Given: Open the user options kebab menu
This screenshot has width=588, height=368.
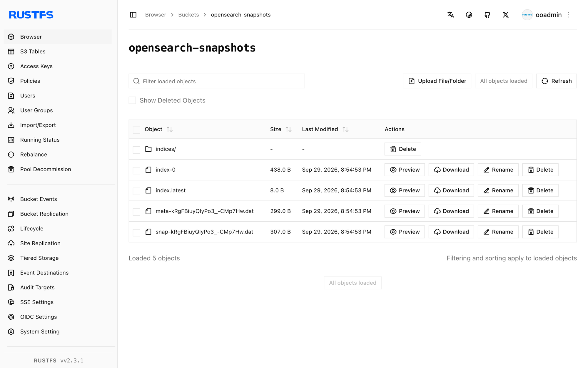Looking at the screenshot, I should click(x=568, y=15).
